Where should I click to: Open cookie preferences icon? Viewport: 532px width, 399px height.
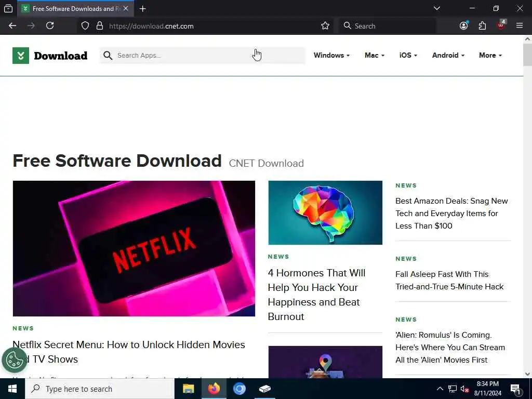click(14, 360)
